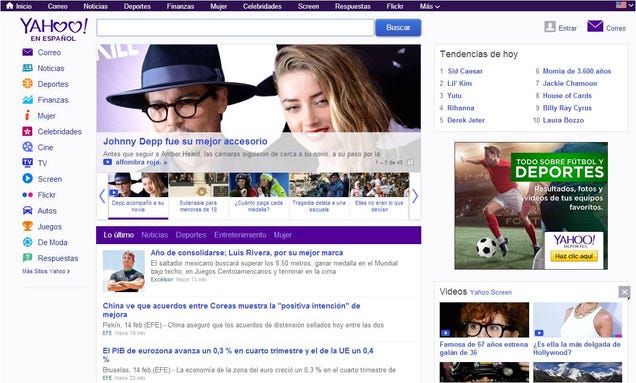Expand 'Más Sitios Yahoo' link in sidebar
Screen dimensions: 636x383
[46, 271]
